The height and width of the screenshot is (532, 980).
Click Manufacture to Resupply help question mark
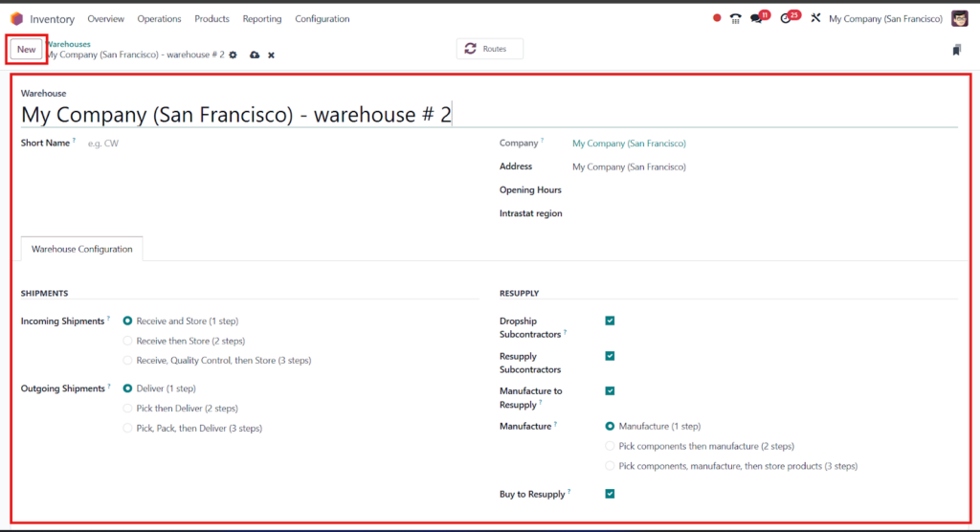coord(541,402)
